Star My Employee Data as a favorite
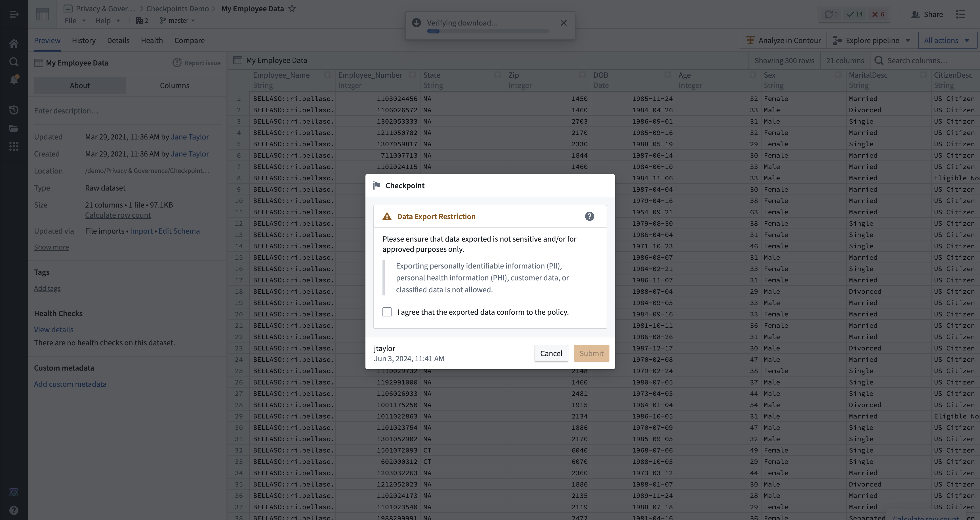The height and width of the screenshot is (520, 980). tap(292, 8)
